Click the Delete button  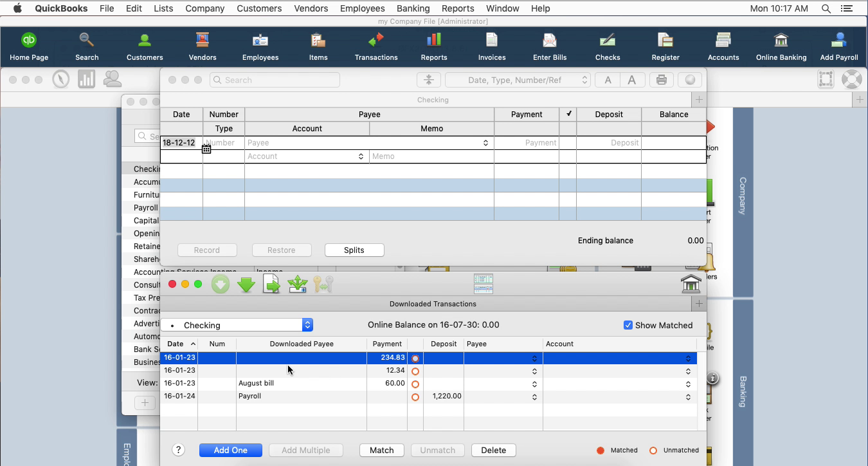[494, 450]
